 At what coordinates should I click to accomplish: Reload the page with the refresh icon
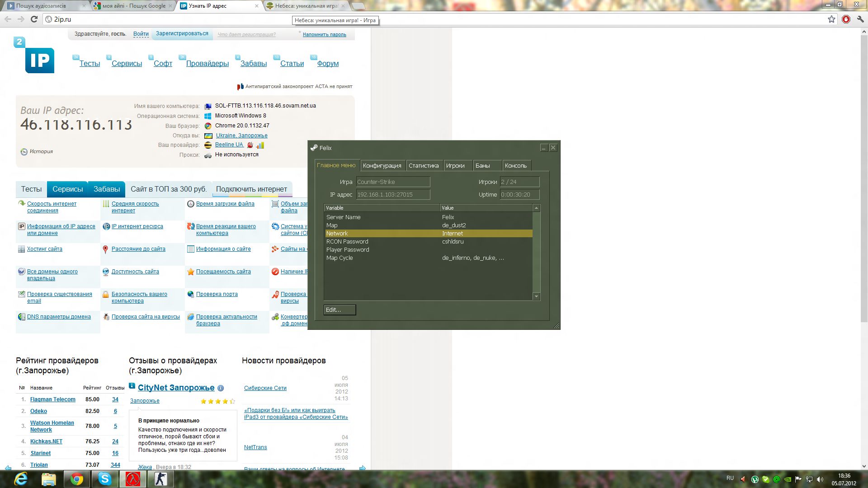(34, 19)
